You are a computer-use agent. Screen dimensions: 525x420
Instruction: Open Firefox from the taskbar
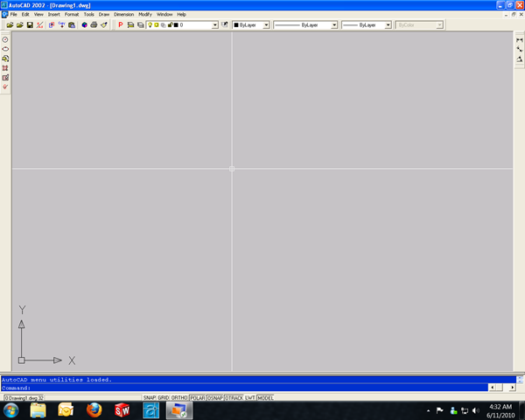coord(94,410)
